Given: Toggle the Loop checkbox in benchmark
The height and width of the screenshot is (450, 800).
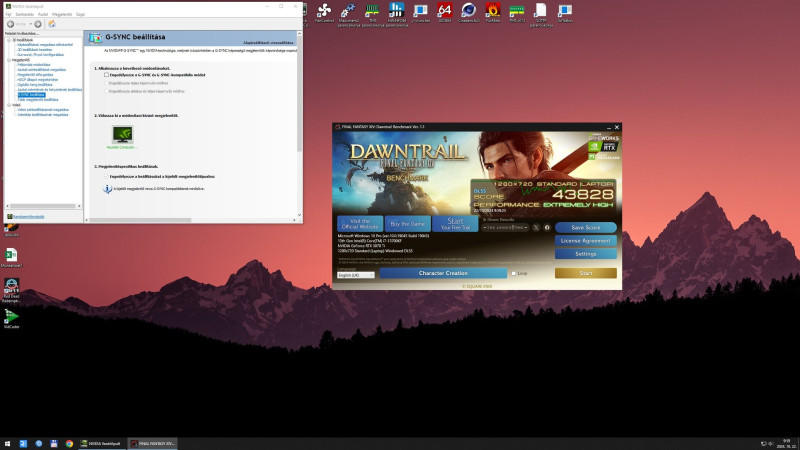Looking at the screenshot, I should 514,273.
